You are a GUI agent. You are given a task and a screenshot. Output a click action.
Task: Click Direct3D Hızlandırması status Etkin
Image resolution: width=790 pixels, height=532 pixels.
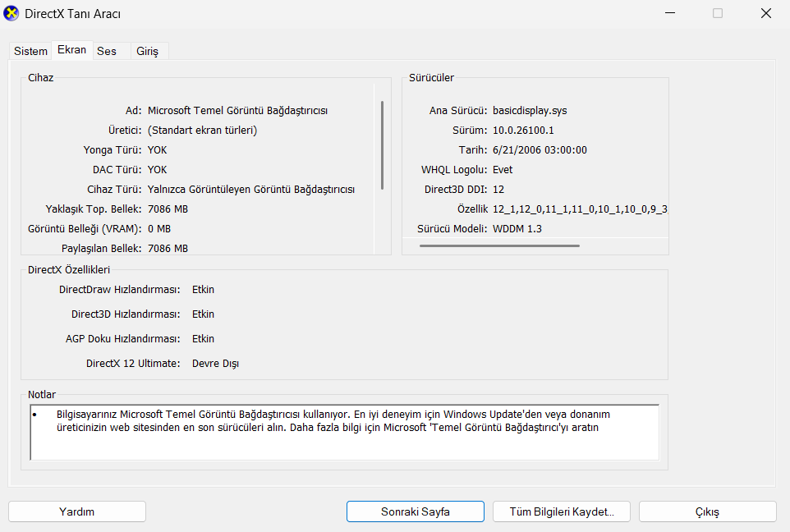tap(203, 314)
